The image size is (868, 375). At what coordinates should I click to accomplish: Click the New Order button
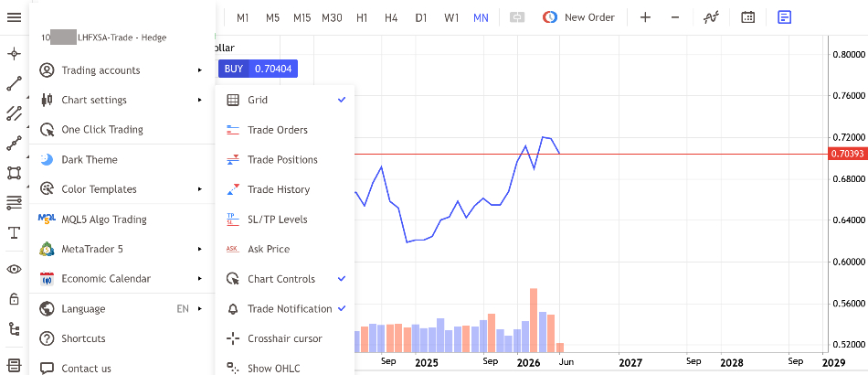click(x=578, y=17)
